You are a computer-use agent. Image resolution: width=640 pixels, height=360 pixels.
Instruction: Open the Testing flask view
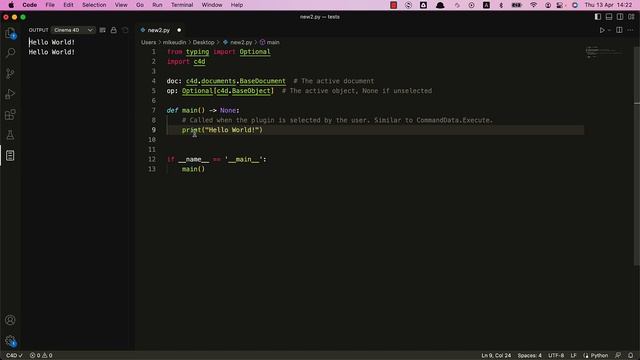pos(10,135)
